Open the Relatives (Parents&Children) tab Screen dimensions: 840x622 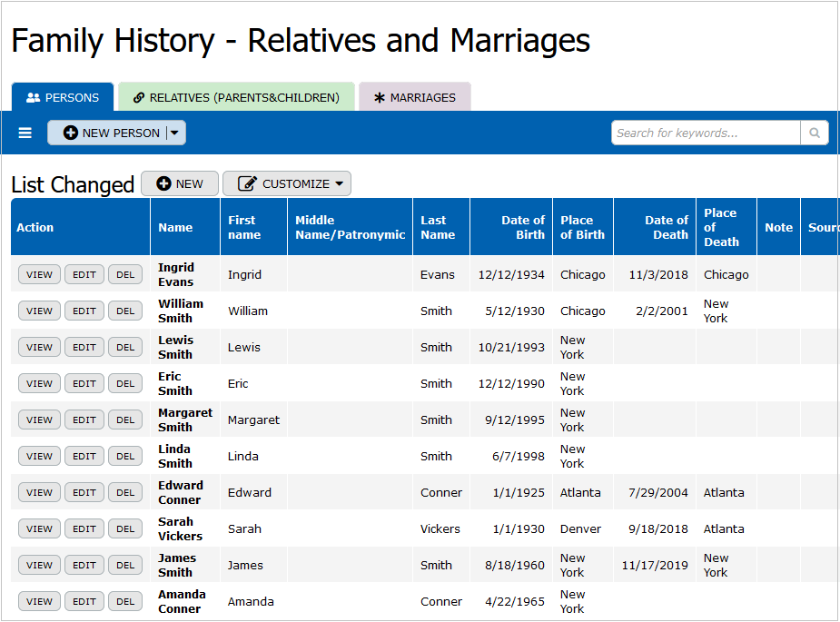coord(236,97)
